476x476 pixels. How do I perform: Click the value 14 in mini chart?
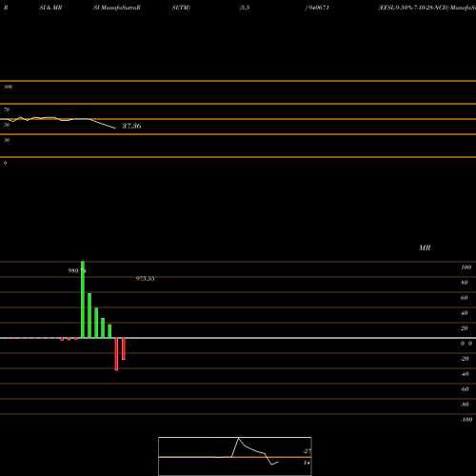coord(307,463)
